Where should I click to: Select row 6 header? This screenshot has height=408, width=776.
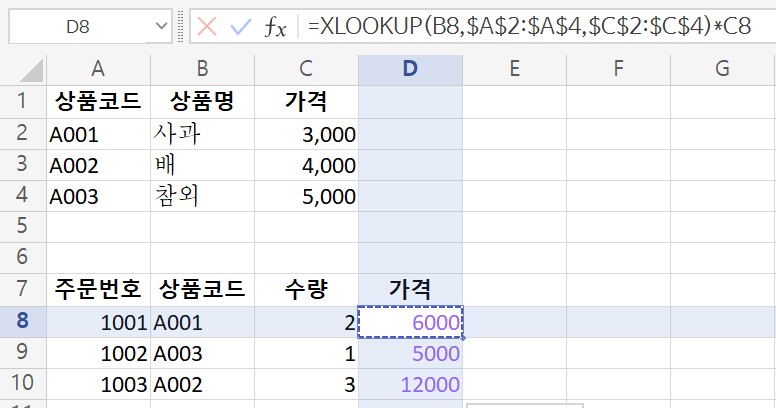23,258
